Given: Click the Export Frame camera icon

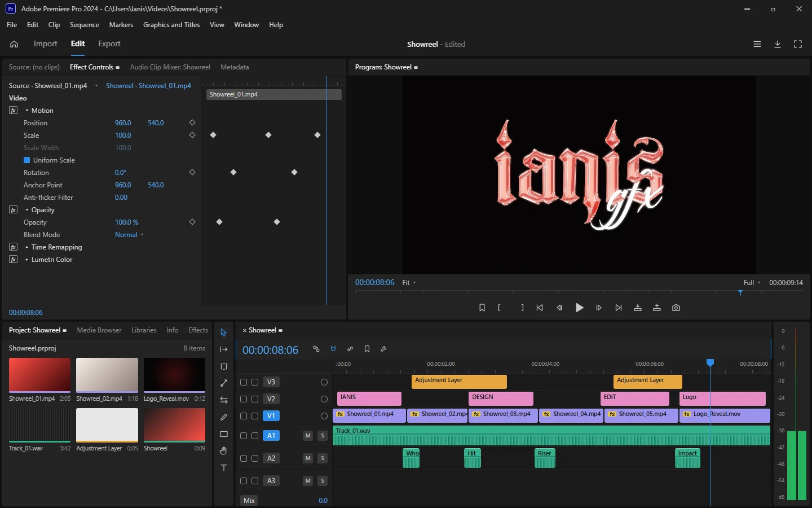Looking at the screenshot, I should [676, 308].
